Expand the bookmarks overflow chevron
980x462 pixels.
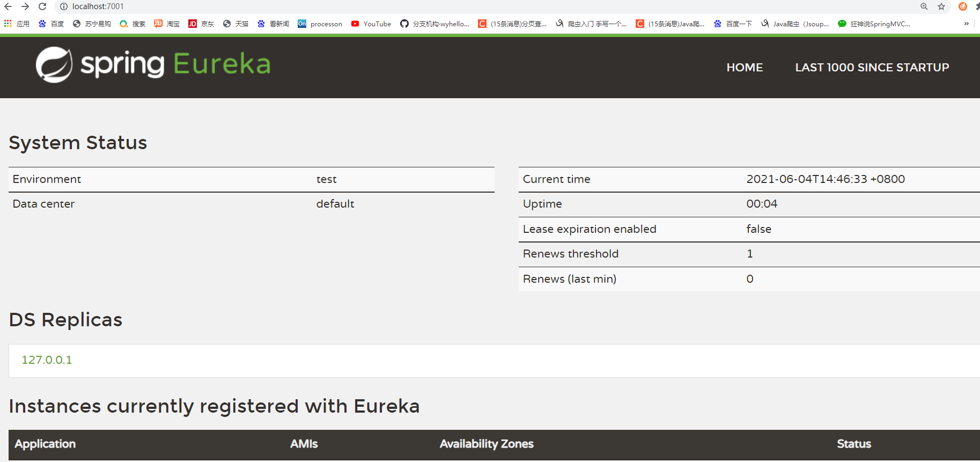point(967,24)
